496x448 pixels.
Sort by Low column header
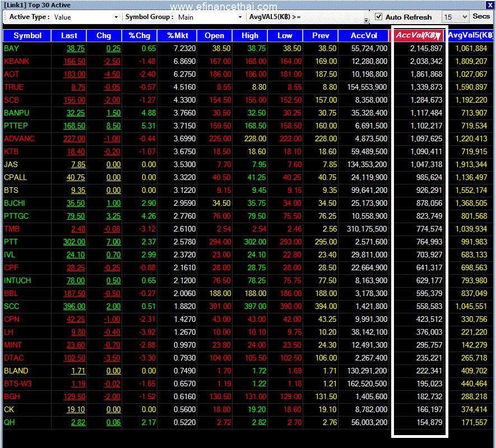285,35
